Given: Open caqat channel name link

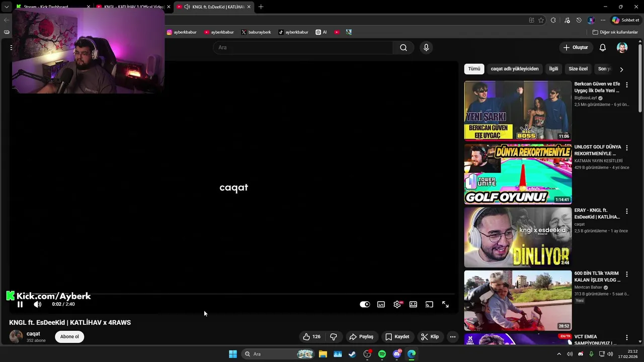Looking at the screenshot, I should coord(33,334).
